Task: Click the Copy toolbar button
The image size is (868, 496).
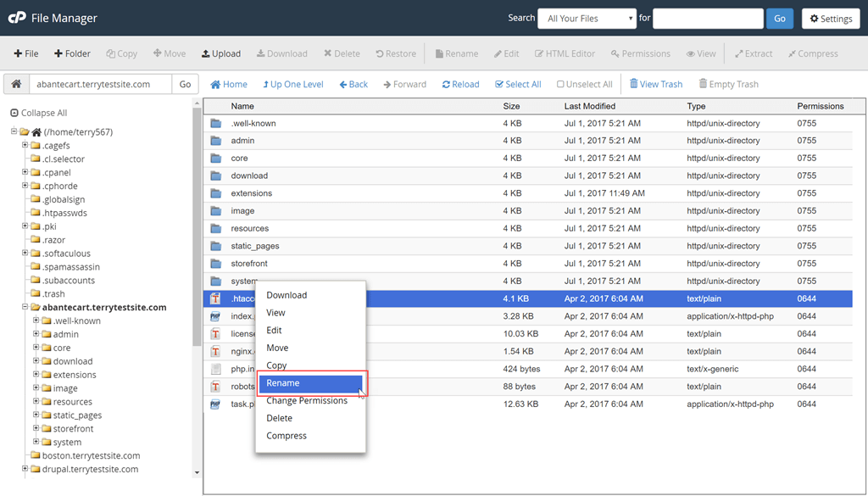Action: [122, 53]
